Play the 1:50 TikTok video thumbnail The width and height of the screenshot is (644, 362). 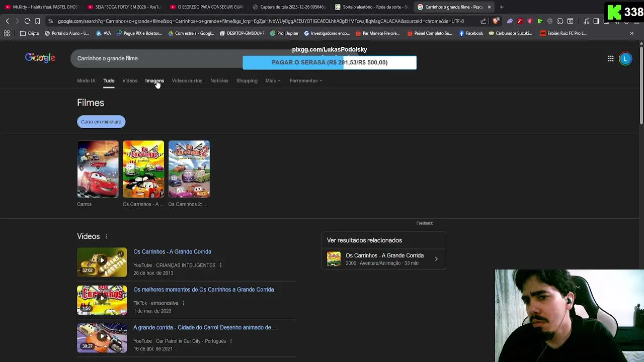[x=102, y=300]
